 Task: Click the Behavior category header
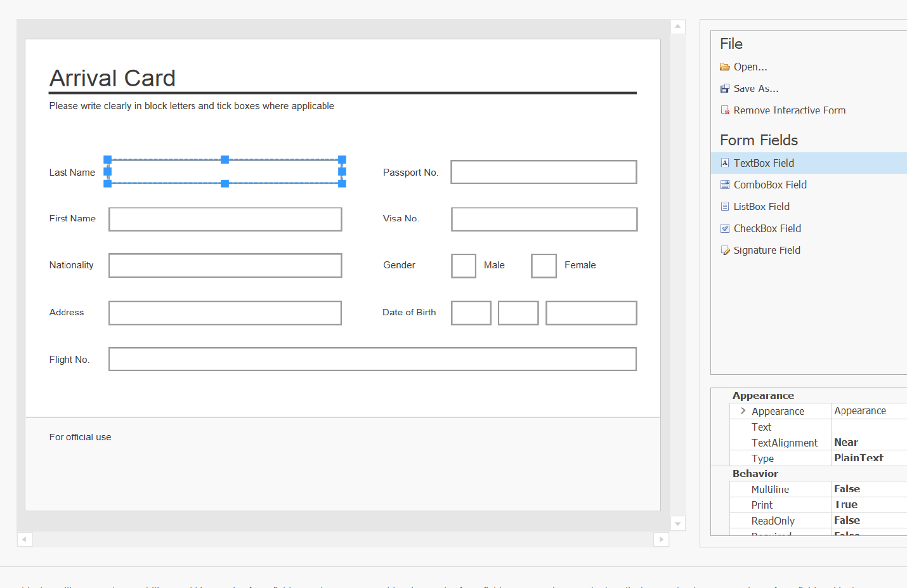pos(755,474)
